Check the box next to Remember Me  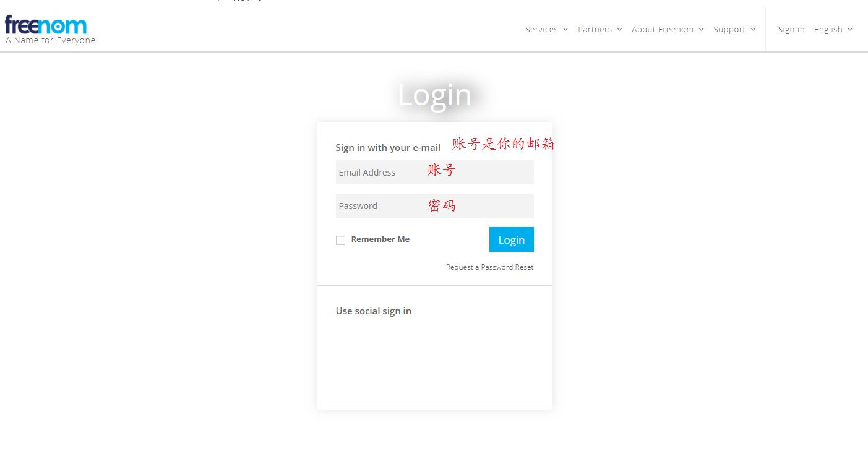coord(340,239)
